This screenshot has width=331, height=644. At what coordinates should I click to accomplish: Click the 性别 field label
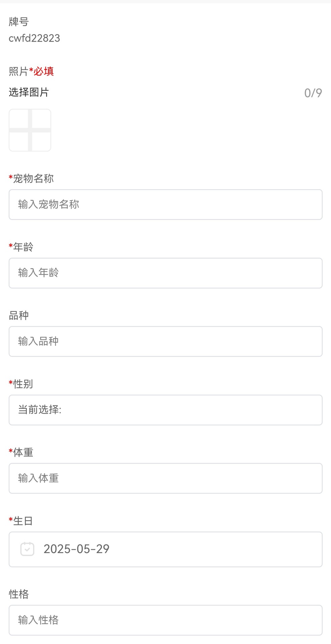[23, 384]
